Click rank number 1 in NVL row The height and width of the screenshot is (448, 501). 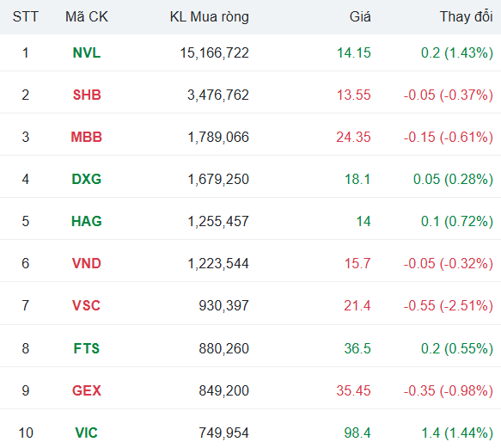point(26,52)
